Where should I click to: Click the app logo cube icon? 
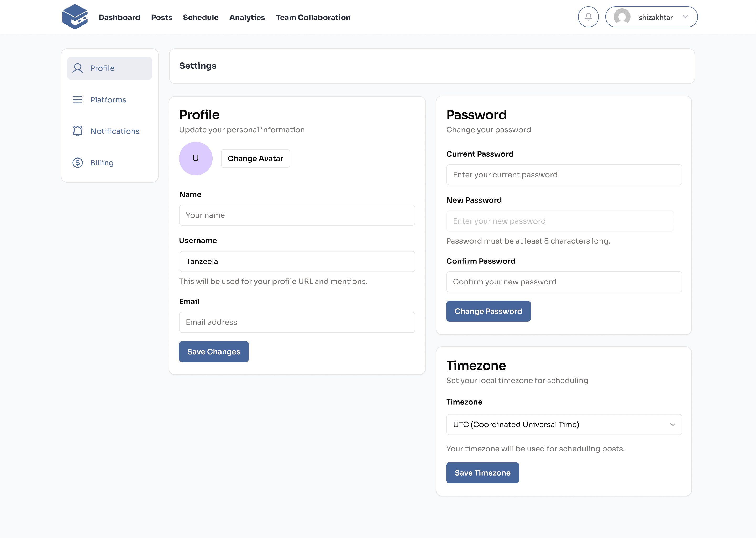[75, 17]
